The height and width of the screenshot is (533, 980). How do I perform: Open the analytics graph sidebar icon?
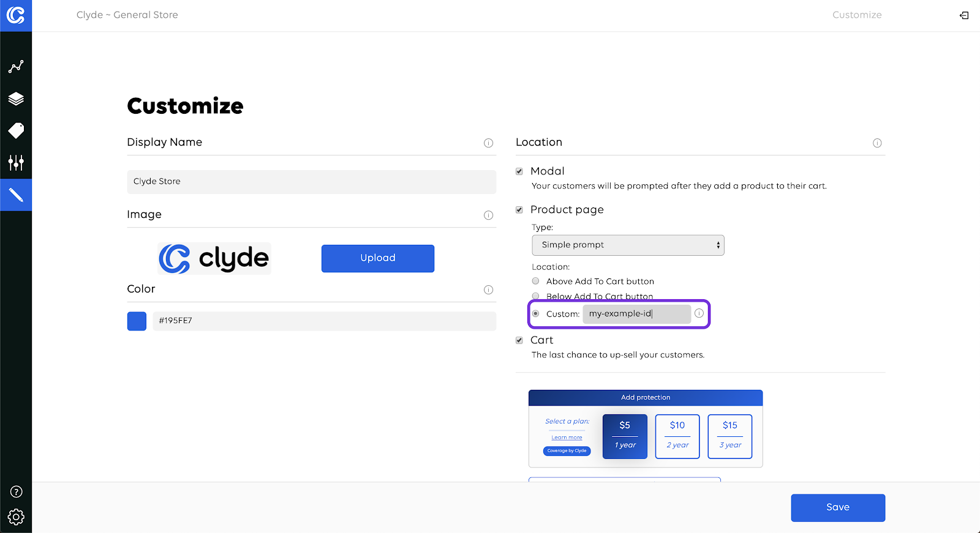[x=16, y=67]
